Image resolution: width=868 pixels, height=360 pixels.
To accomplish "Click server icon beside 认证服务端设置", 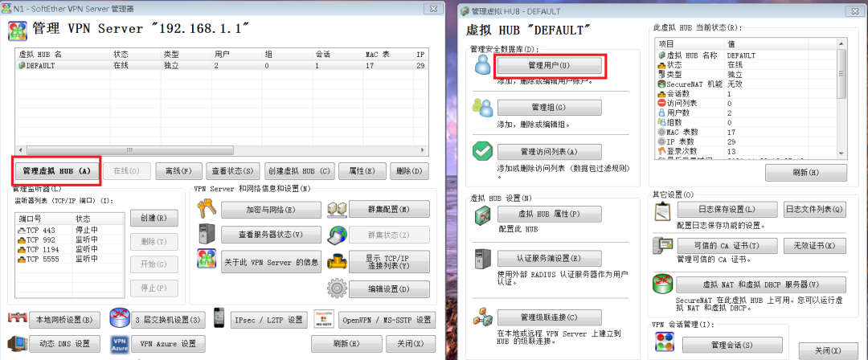I will 483,259.
